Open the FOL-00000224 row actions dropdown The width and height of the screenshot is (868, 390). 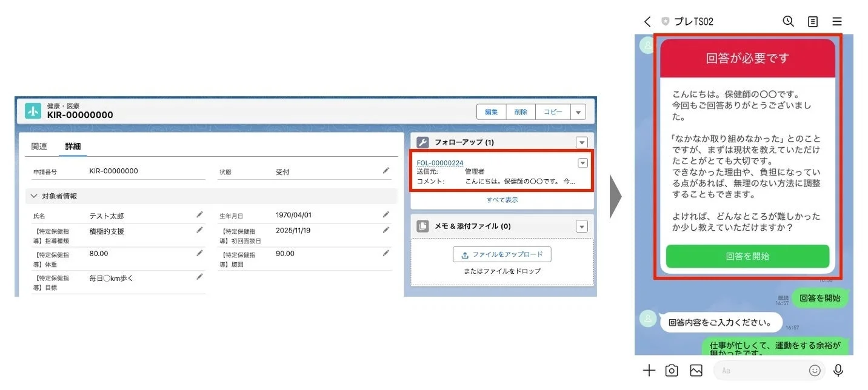coord(583,163)
